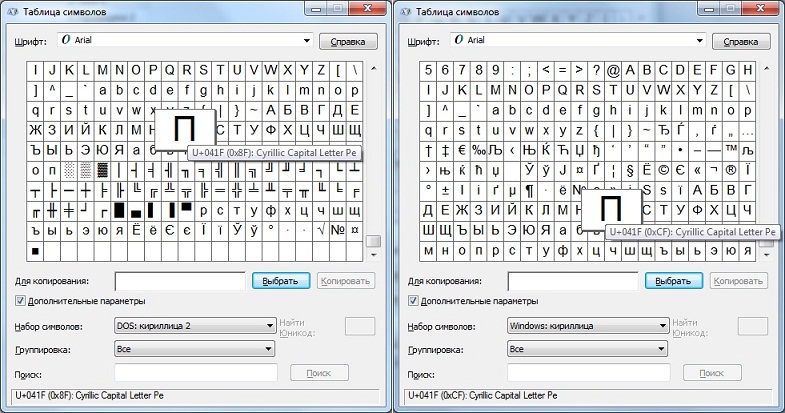
Task: Open the 'Windows: кириллица' character set dropdown
Action: pos(588,326)
